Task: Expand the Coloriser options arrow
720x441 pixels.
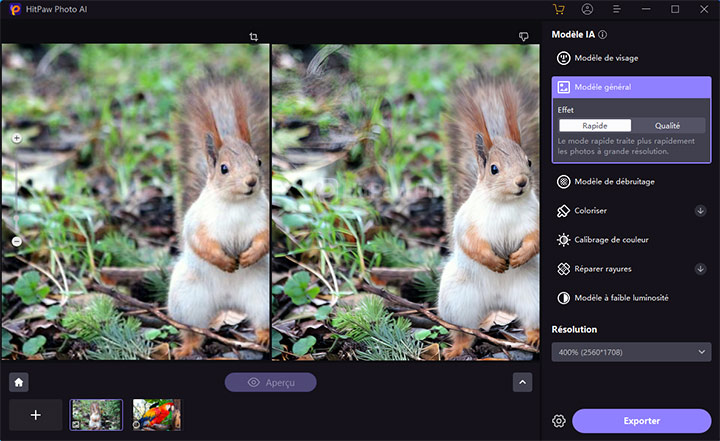Action: (700, 211)
